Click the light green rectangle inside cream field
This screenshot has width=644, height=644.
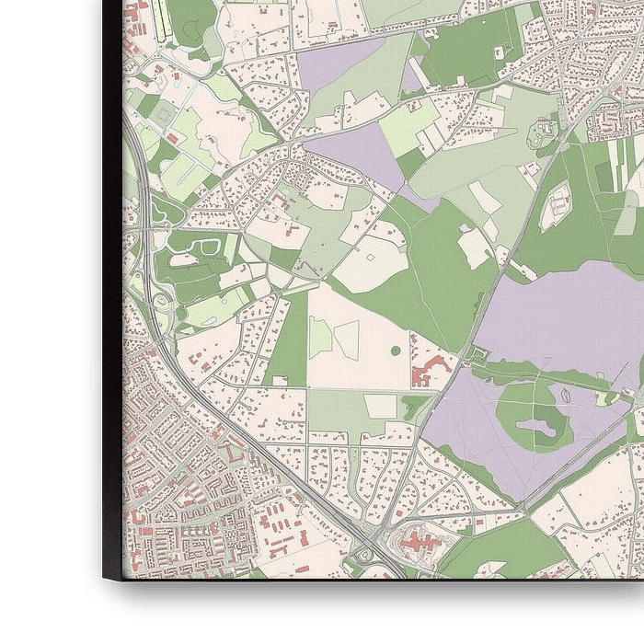(319, 337)
